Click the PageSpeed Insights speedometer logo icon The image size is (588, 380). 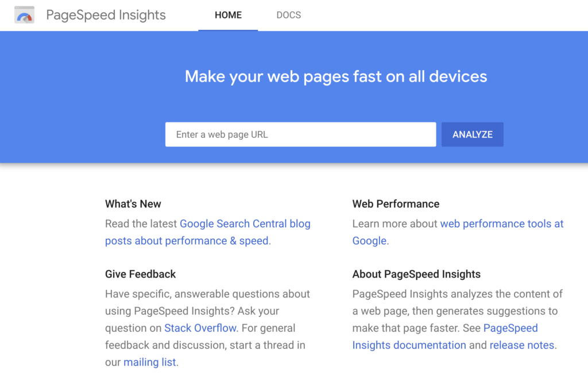[x=24, y=15]
